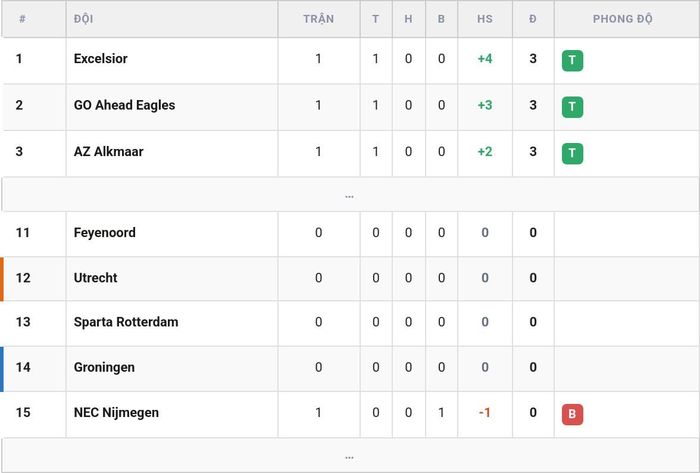700x473 pixels.
Task: Open the Groningen team link
Action: [104, 368]
